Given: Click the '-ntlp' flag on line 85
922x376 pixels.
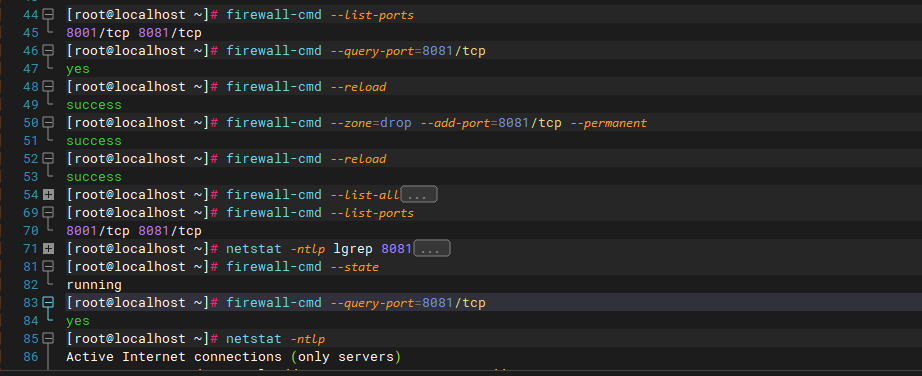Looking at the screenshot, I should [x=308, y=338].
